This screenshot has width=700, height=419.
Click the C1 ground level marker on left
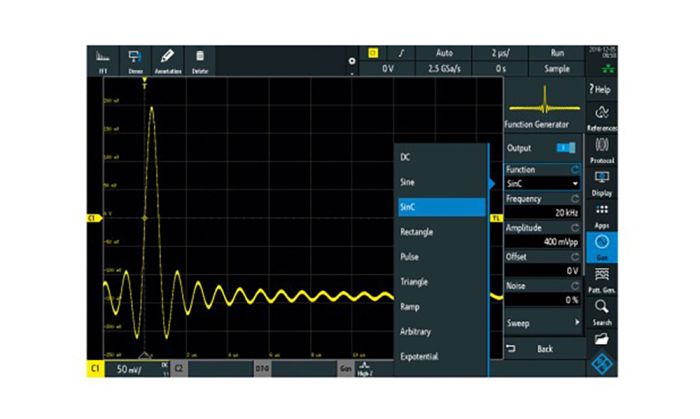94,218
